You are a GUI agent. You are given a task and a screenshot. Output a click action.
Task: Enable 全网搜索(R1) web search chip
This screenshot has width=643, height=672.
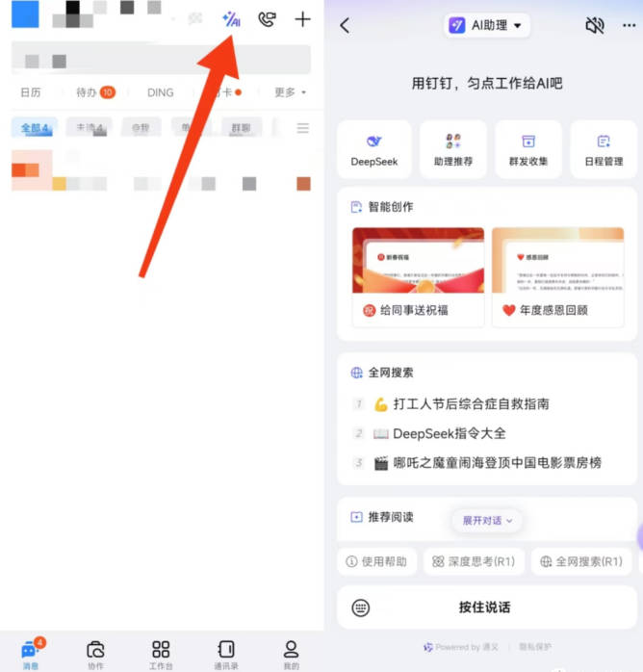pos(581,561)
